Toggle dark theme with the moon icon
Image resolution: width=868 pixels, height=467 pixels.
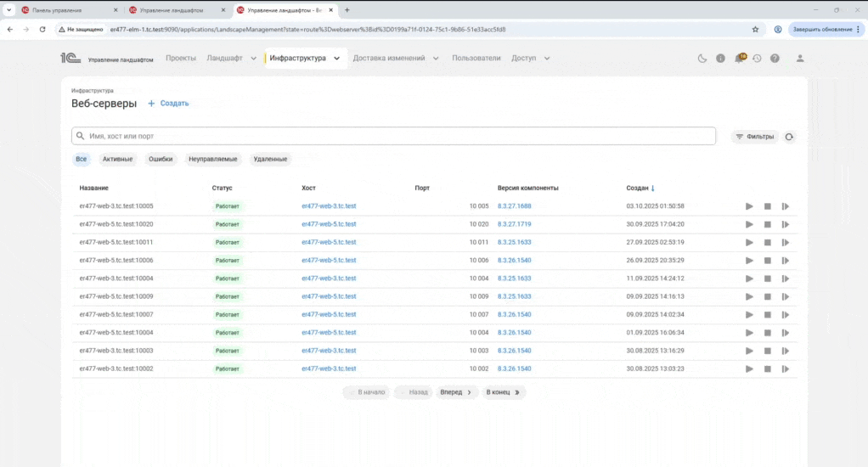point(702,59)
